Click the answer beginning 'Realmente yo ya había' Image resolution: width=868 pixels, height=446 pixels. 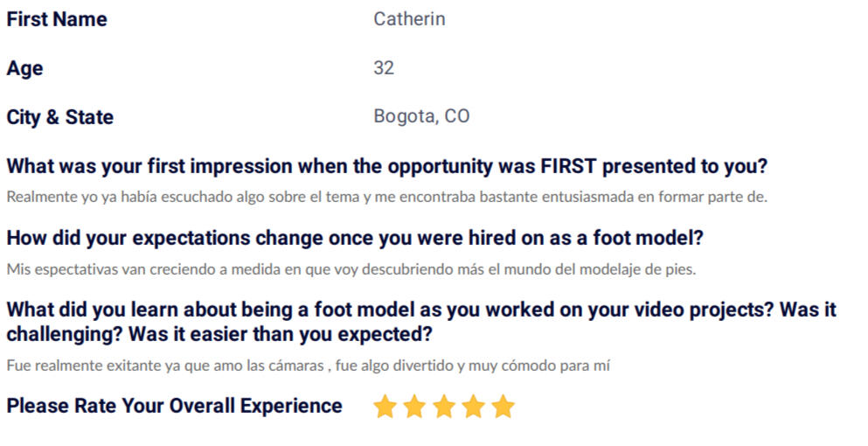tap(387, 197)
